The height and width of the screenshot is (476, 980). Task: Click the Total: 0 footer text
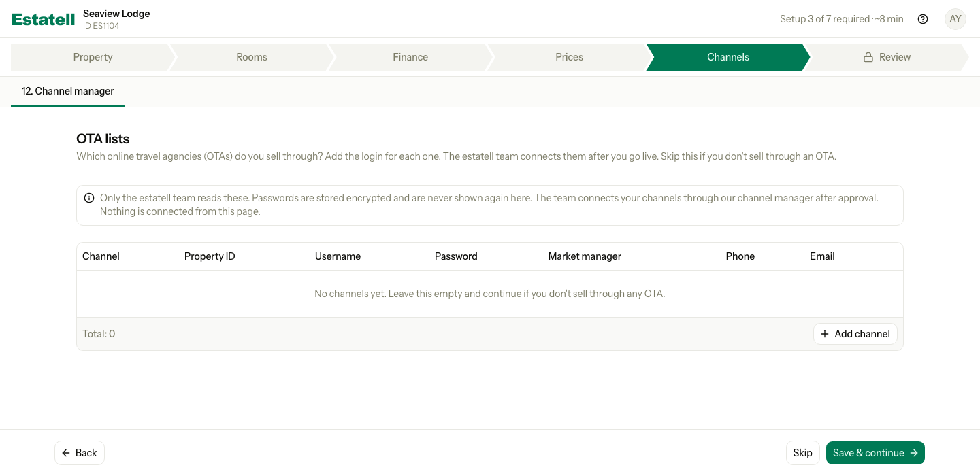coord(99,334)
